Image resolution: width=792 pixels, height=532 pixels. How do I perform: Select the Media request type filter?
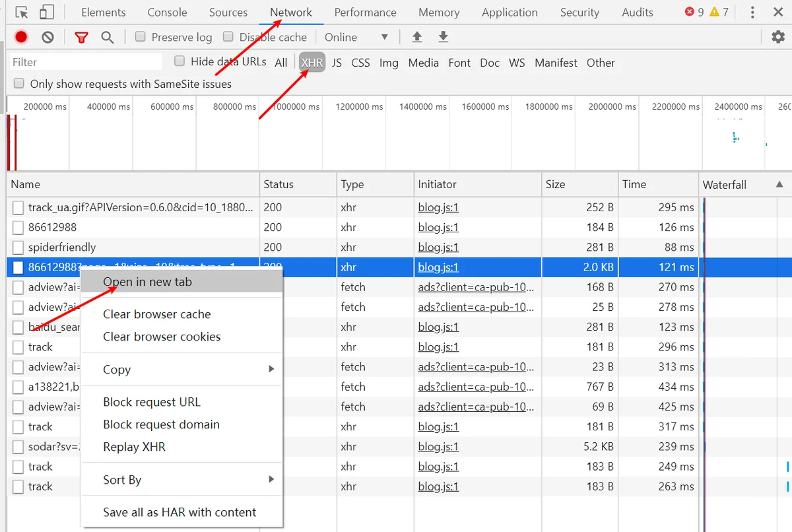click(424, 63)
